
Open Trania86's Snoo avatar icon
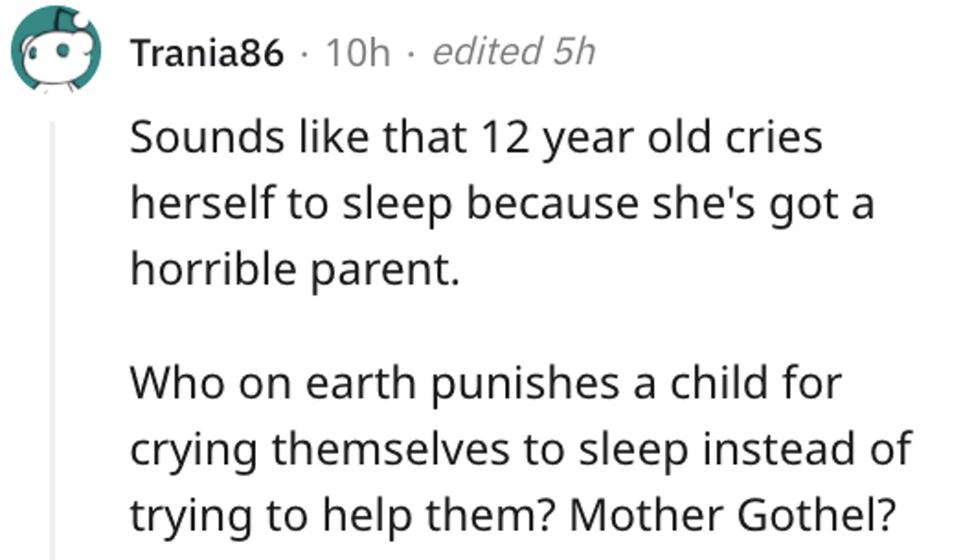[55, 49]
